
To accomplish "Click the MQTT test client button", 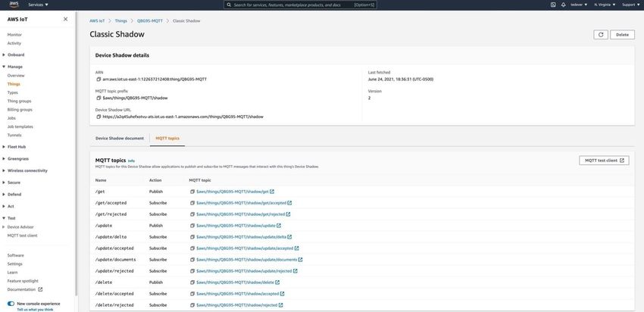I will (x=604, y=161).
